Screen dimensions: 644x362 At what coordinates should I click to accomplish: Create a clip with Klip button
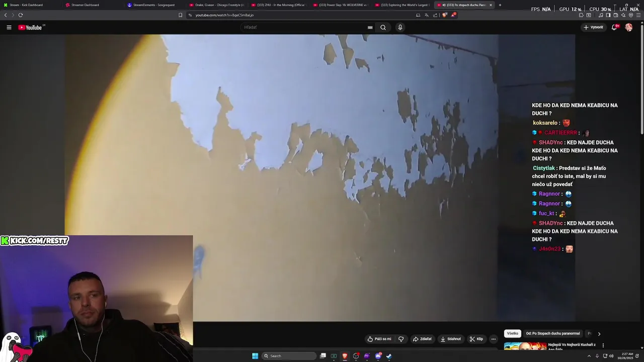pyautogui.click(x=476, y=339)
